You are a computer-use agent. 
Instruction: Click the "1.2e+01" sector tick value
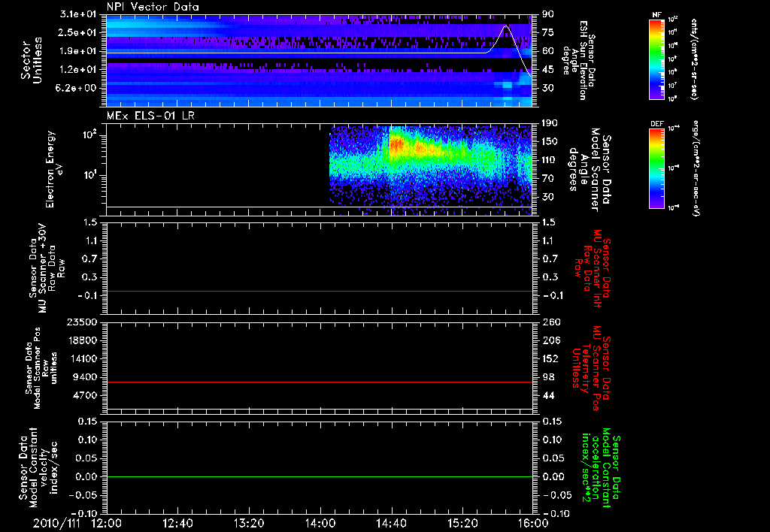click(x=78, y=70)
